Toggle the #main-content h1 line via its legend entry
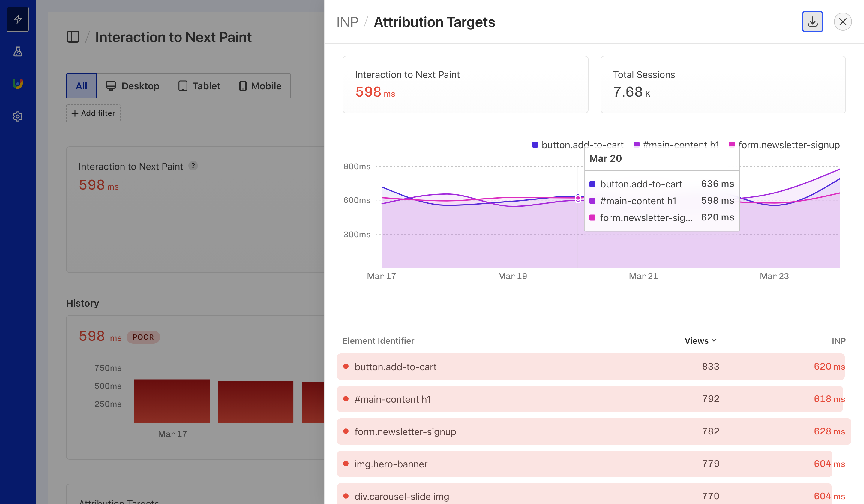This screenshot has width=864, height=504. click(x=677, y=145)
